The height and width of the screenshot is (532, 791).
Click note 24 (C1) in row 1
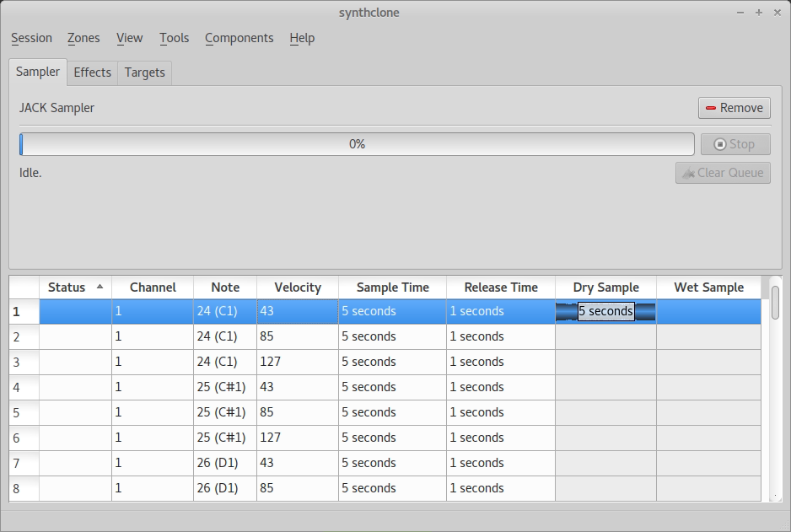tap(225, 312)
